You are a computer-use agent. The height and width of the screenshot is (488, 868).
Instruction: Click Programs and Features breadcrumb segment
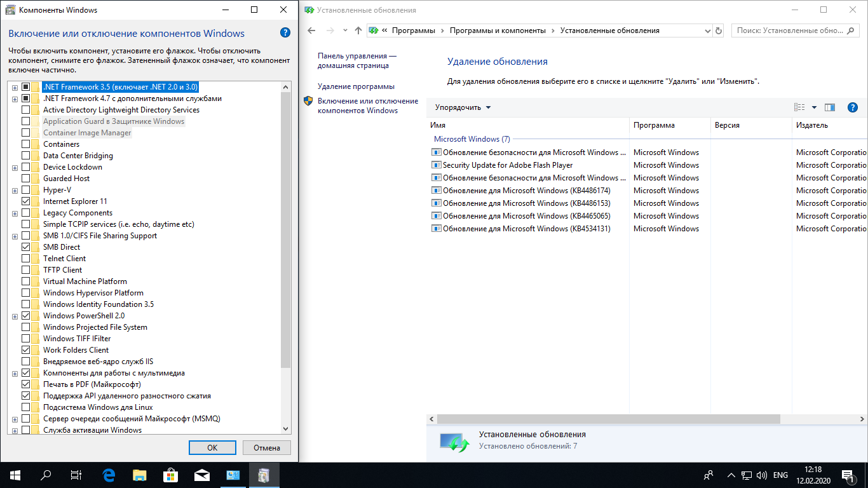click(x=498, y=30)
